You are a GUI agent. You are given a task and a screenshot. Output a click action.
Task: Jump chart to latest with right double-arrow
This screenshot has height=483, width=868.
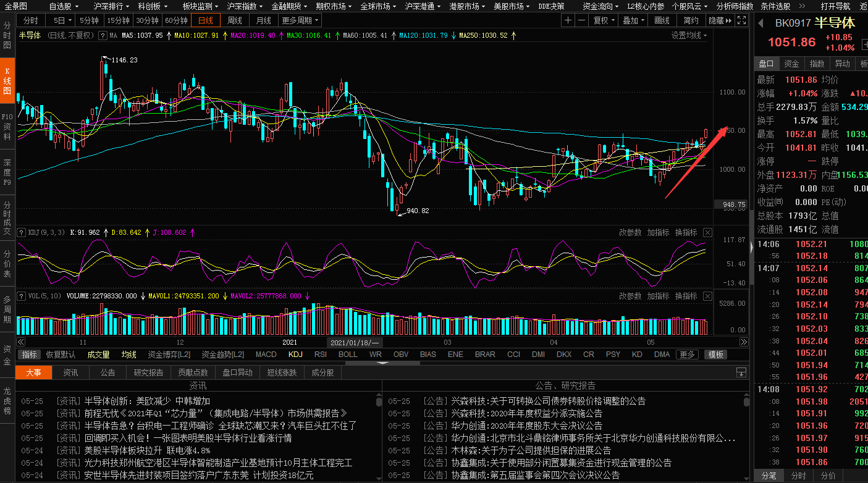tap(743, 342)
